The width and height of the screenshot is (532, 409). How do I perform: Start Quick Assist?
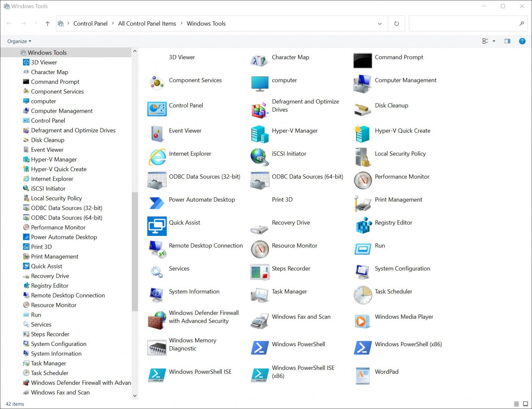click(185, 223)
